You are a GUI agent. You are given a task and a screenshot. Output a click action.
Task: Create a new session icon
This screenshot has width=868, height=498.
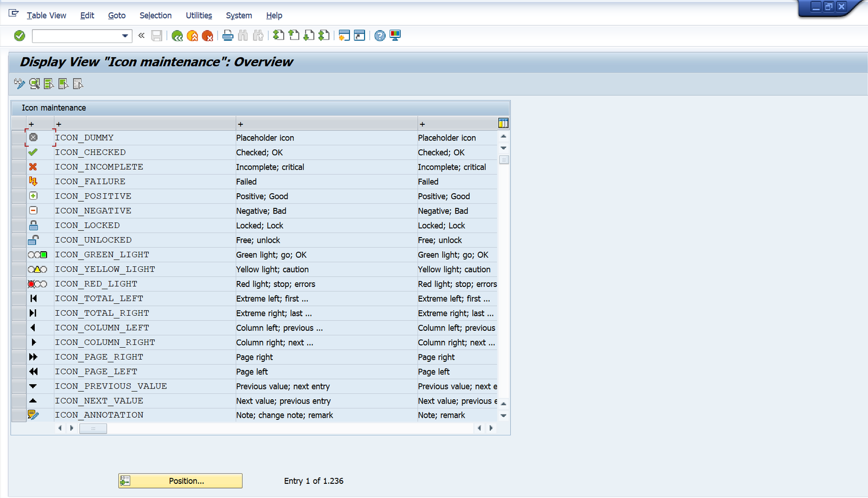[344, 36]
